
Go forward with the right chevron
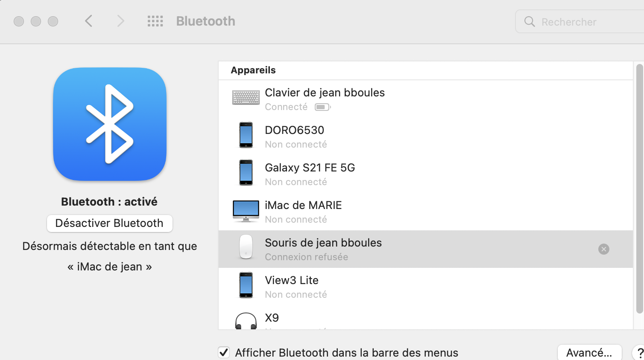tap(121, 21)
